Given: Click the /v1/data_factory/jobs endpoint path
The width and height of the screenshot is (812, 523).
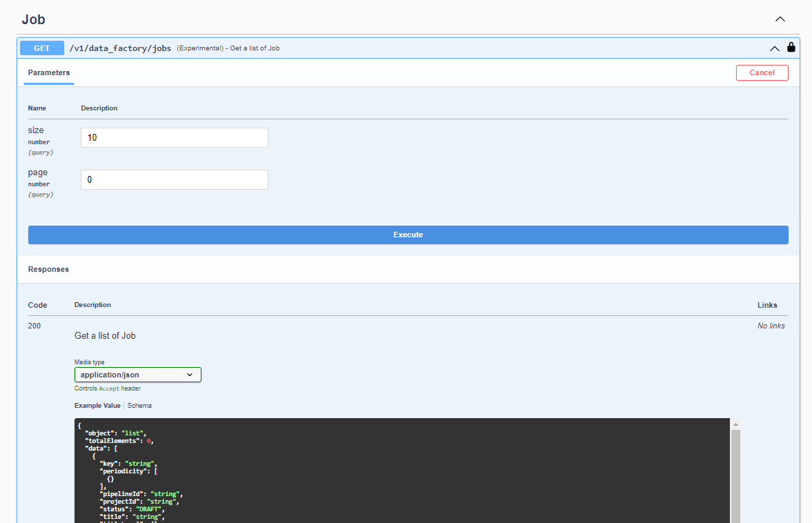Looking at the screenshot, I should pyautogui.click(x=120, y=48).
